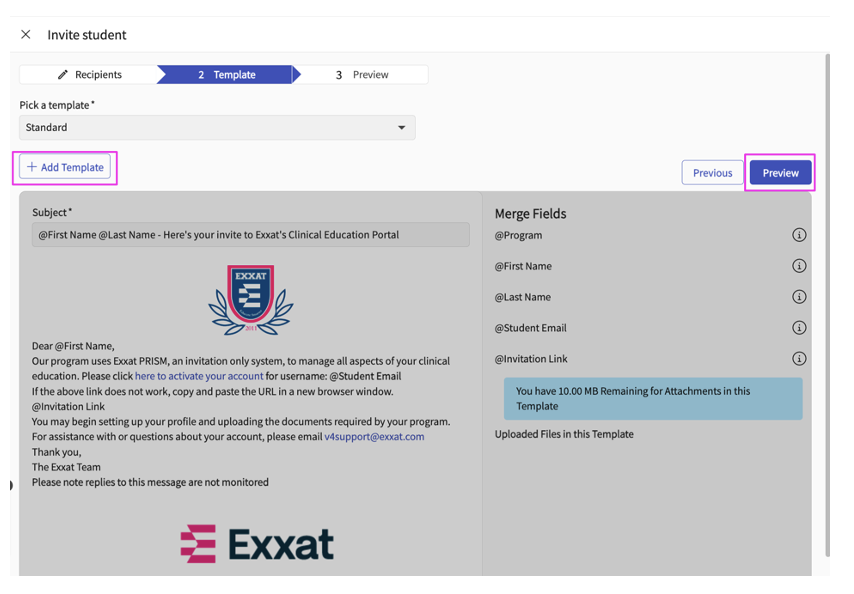Click the vertical scrollbar on the right

(826, 300)
